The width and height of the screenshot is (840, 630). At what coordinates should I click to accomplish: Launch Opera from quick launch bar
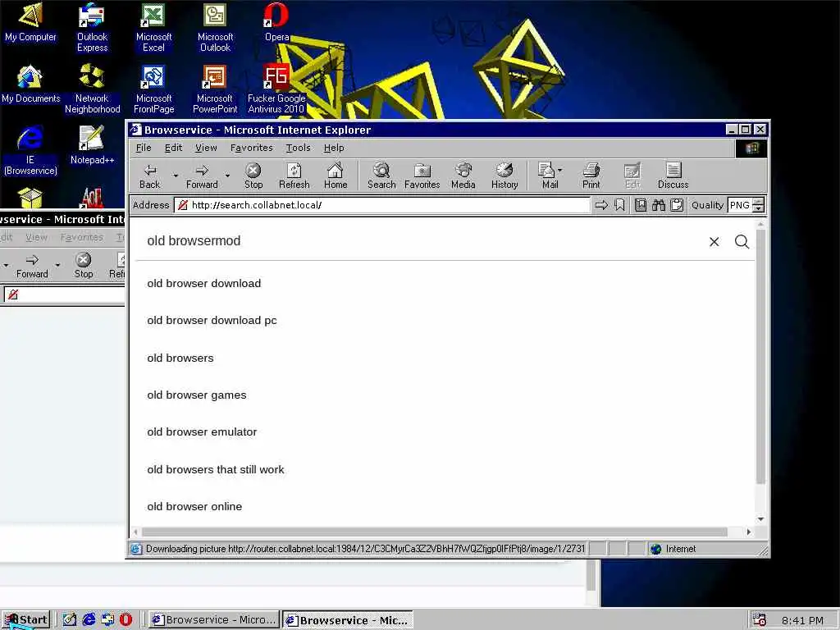(x=126, y=620)
